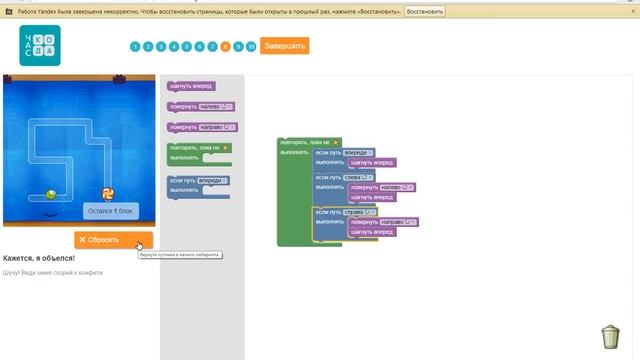
Task: Pick 'шагнуть вперед' block from the toolbox
Action: (x=191, y=86)
